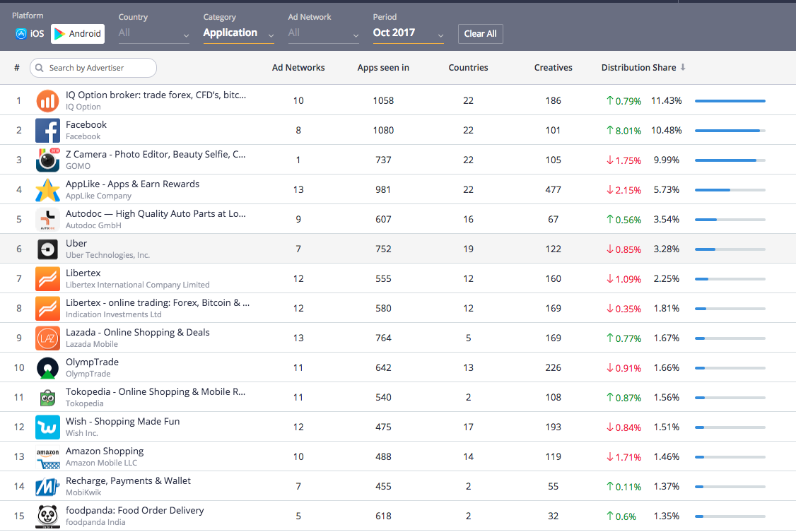Click Amazon Mobile LLC publisher name

point(101,463)
